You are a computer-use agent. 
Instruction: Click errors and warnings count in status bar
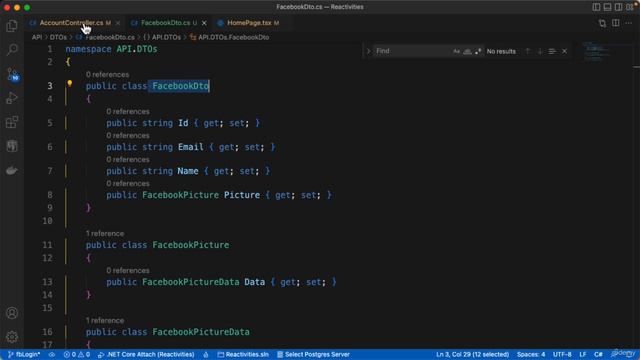click(77, 354)
